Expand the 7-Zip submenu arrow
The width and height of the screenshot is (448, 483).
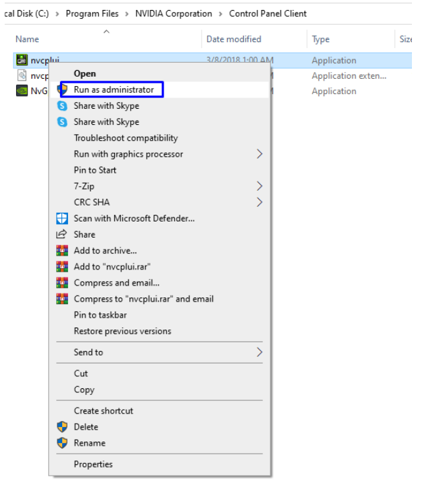(260, 186)
